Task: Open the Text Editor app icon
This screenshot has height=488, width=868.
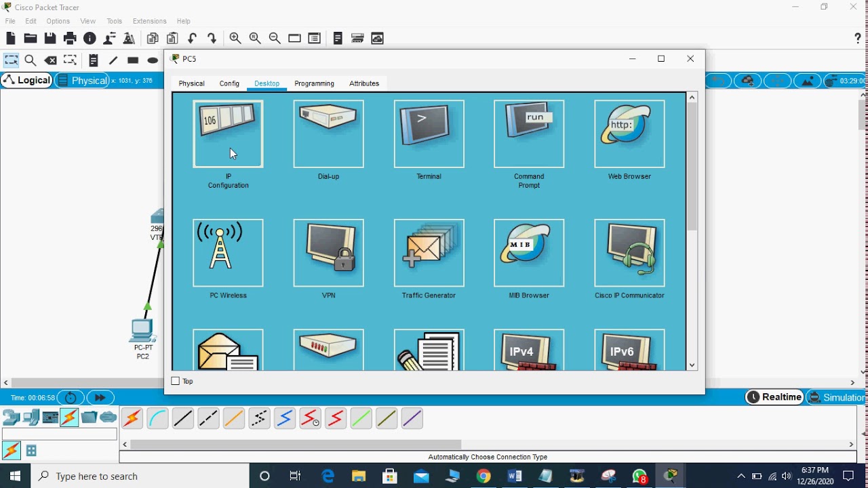Action: coord(429,350)
